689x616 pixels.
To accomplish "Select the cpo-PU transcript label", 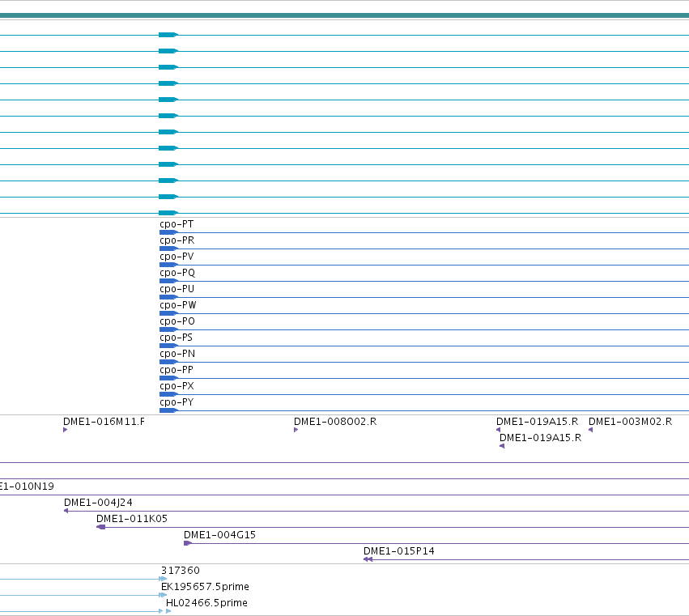I will coord(177,289).
